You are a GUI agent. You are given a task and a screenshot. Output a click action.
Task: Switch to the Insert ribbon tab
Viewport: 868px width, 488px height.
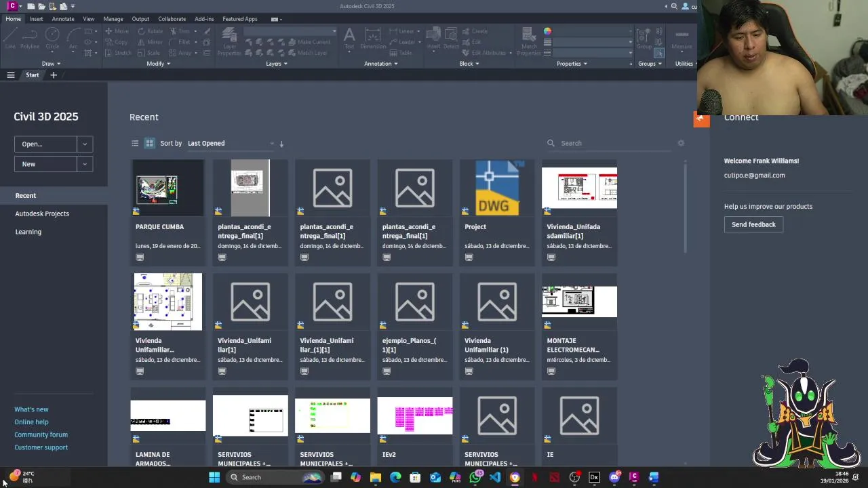click(x=36, y=19)
